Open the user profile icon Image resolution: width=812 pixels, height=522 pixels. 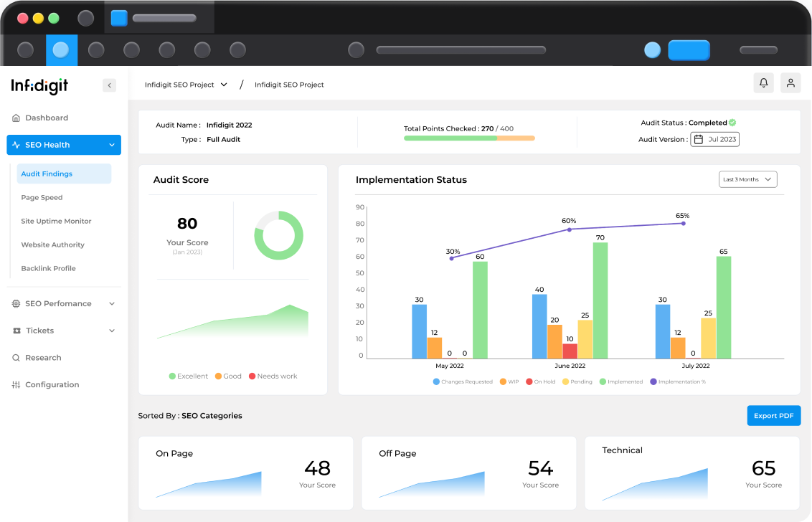(790, 83)
